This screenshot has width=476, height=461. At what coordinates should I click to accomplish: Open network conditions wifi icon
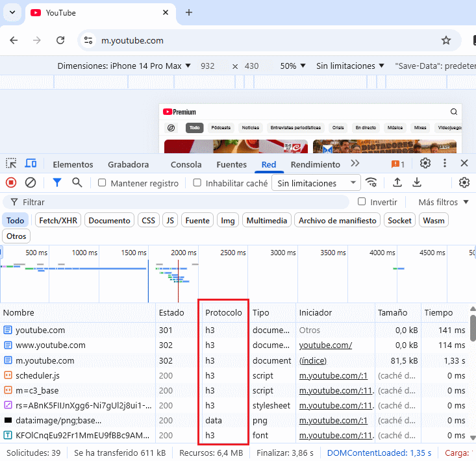tap(371, 182)
